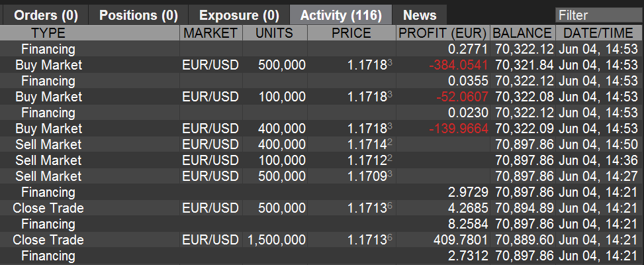Click the Close Trade 1,500,000 units row
Image resolution: width=644 pixels, height=265 pixels.
pos(49,240)
